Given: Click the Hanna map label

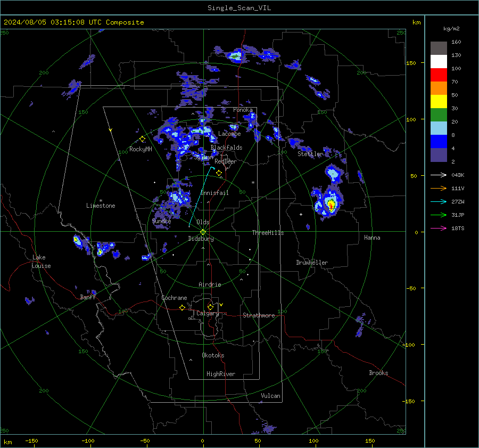Looking at the screenshot, I should (372, 238).
